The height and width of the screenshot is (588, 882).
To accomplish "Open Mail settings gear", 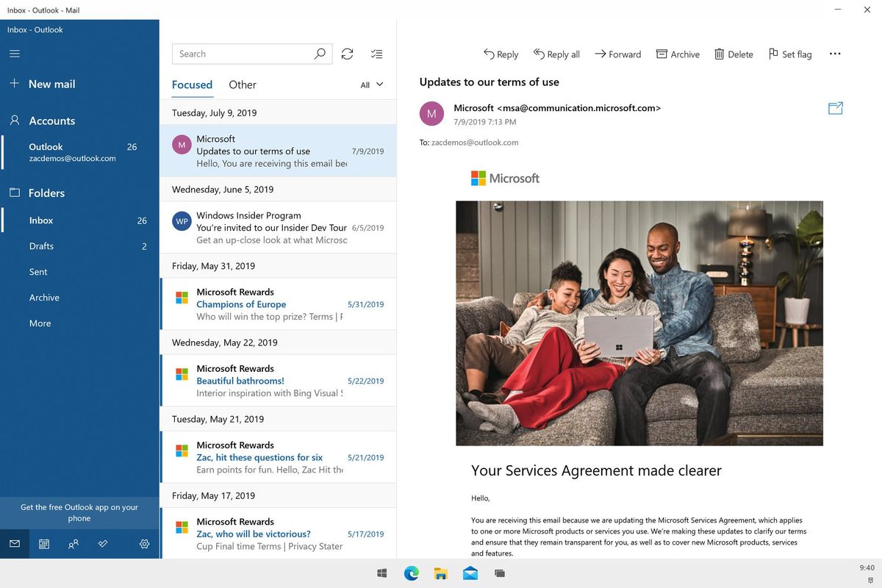I will click(144, 544).
